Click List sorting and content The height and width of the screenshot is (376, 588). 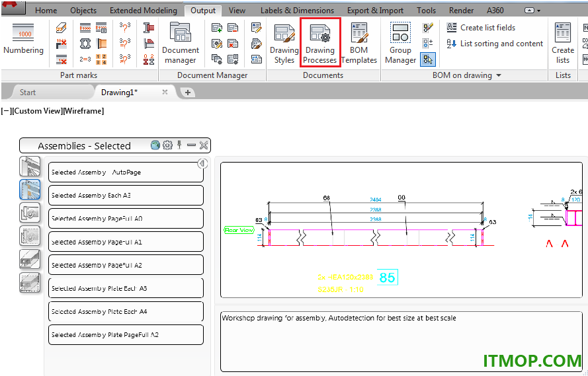coord(495,44)
